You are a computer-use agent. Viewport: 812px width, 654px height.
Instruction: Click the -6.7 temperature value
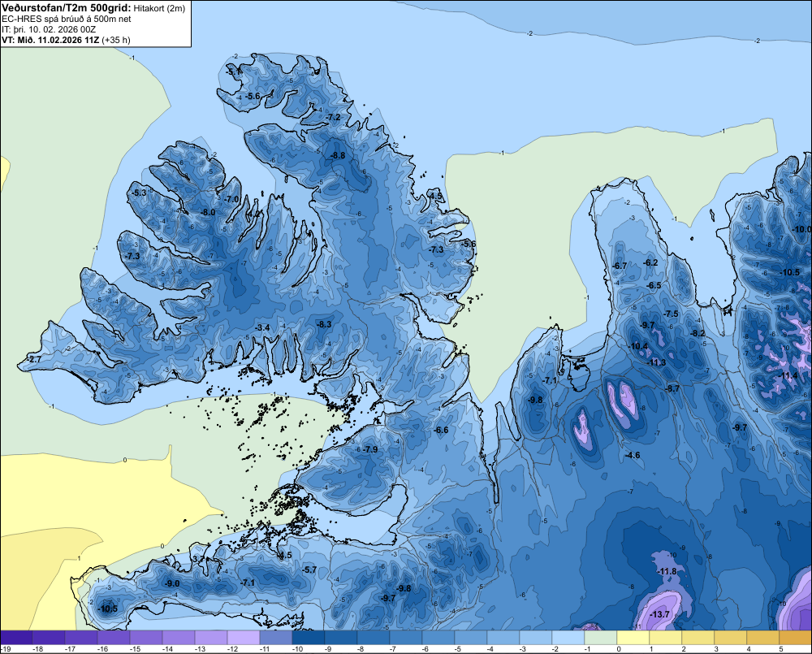(x=620, y=266)
